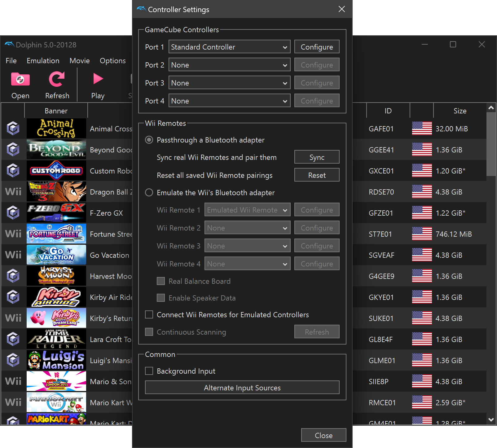
Task: Click the game list scroll down arrow
Action: (x=491, y=420)
